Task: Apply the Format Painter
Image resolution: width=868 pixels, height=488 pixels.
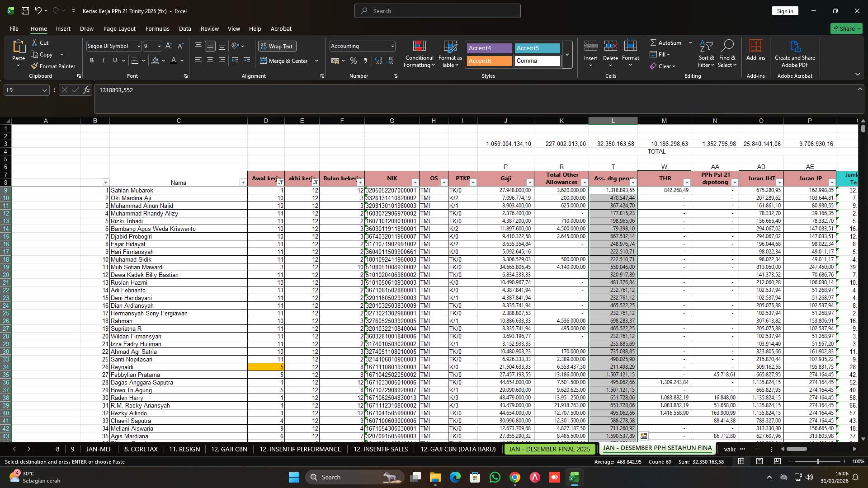Action: pos(53,66)
